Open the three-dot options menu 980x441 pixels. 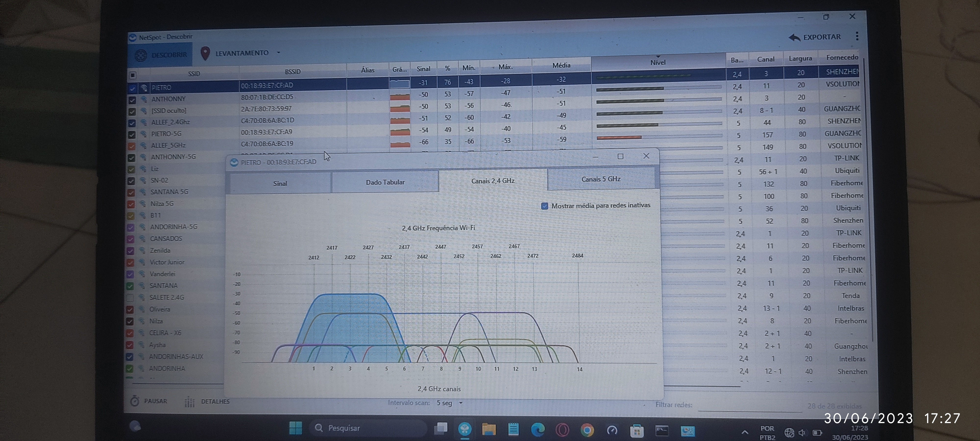coord(857,36)
